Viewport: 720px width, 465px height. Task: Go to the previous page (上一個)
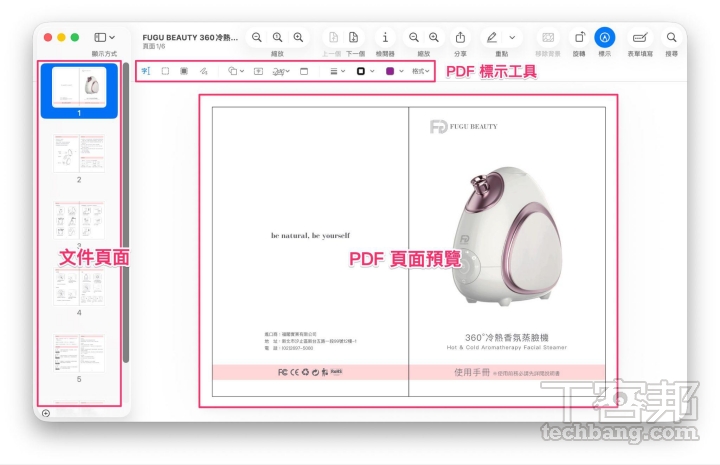pos(333,38)
